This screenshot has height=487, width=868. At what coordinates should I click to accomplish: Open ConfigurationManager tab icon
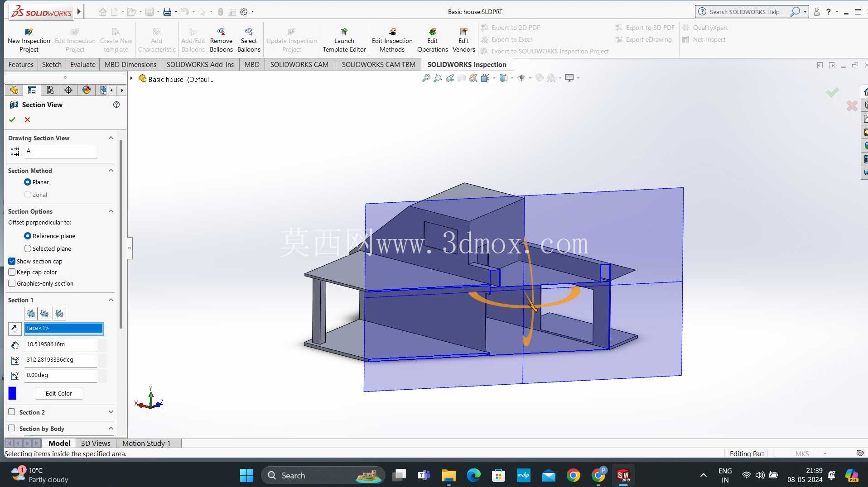click(x=50, y=90)
